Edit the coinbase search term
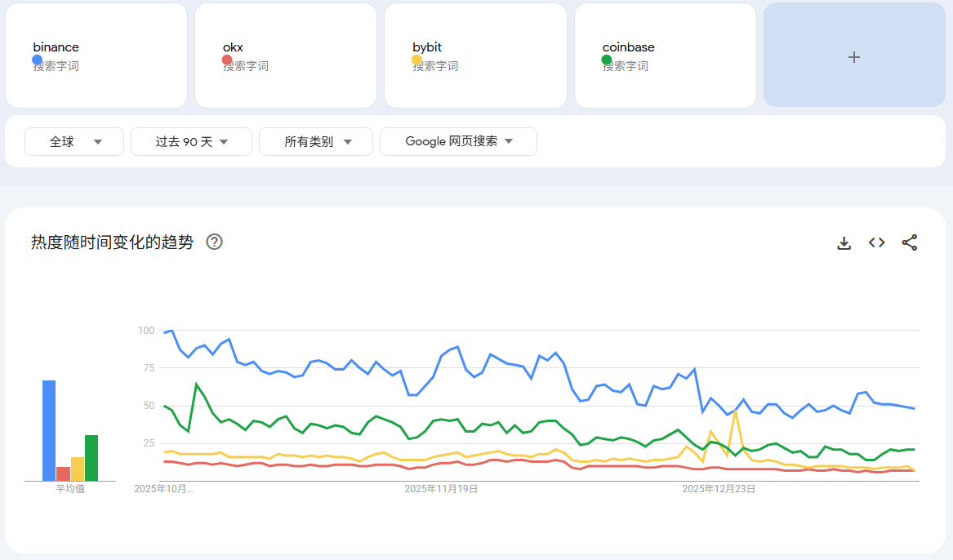This screenshot has height=560, width=953. pyautogui.click(x=628, y=47)
